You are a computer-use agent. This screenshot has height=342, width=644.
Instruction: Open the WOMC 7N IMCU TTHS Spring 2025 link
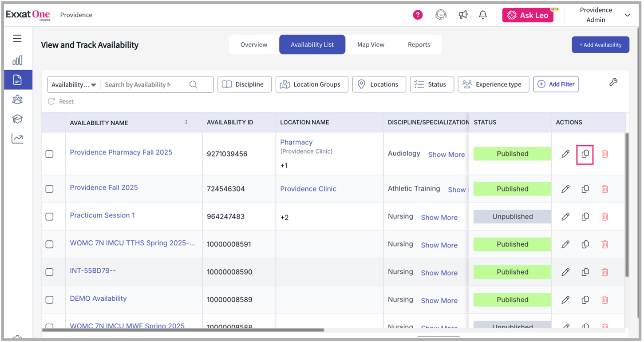click(132, 243)
